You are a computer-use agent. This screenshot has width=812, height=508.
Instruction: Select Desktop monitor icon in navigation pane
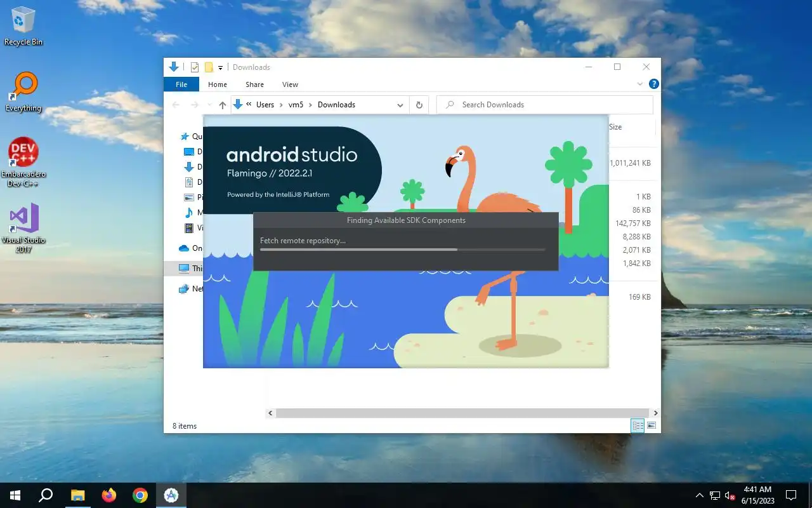[x=188, y=152]
